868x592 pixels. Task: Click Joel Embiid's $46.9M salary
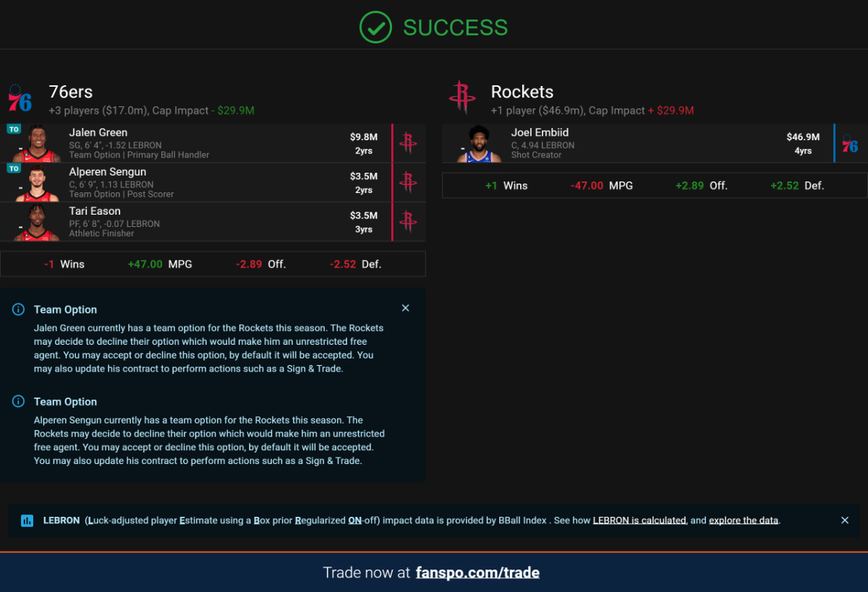tap(803, 137)
